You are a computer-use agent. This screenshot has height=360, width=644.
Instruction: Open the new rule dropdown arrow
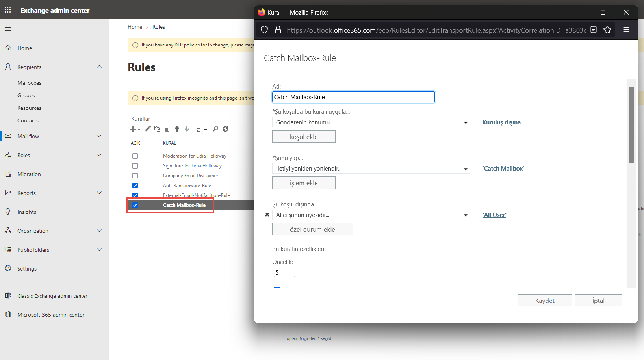(x=139, y=130)
